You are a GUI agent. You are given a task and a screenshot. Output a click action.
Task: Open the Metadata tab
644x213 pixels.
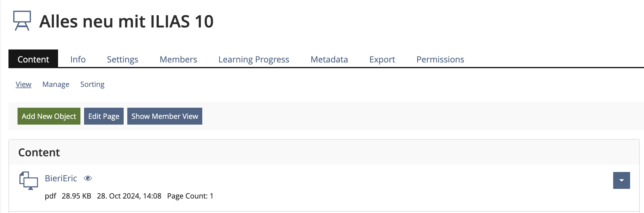(x=329, y=59)
